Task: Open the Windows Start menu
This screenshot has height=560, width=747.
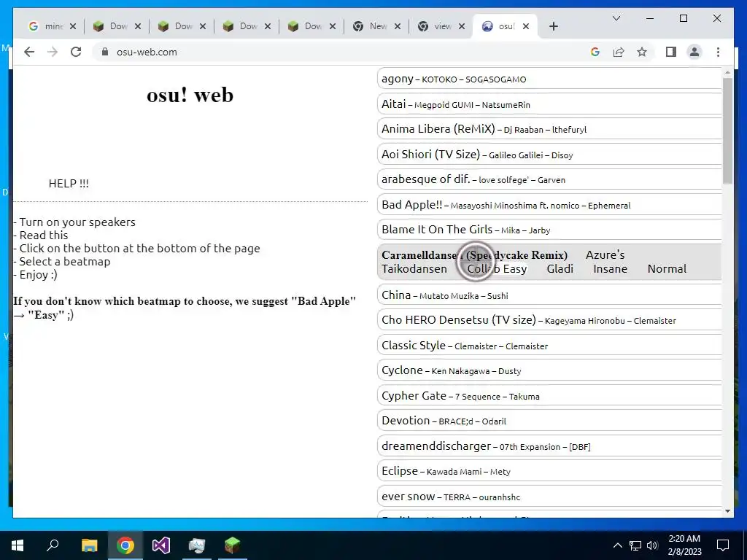Action: tap(18, 545)
